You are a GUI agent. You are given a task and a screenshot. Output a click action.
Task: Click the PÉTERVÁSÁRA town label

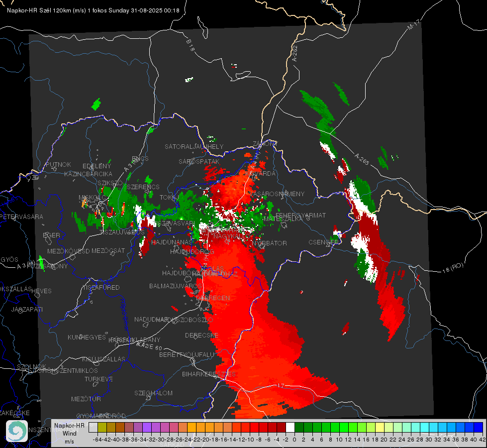[x=21, y=217]
